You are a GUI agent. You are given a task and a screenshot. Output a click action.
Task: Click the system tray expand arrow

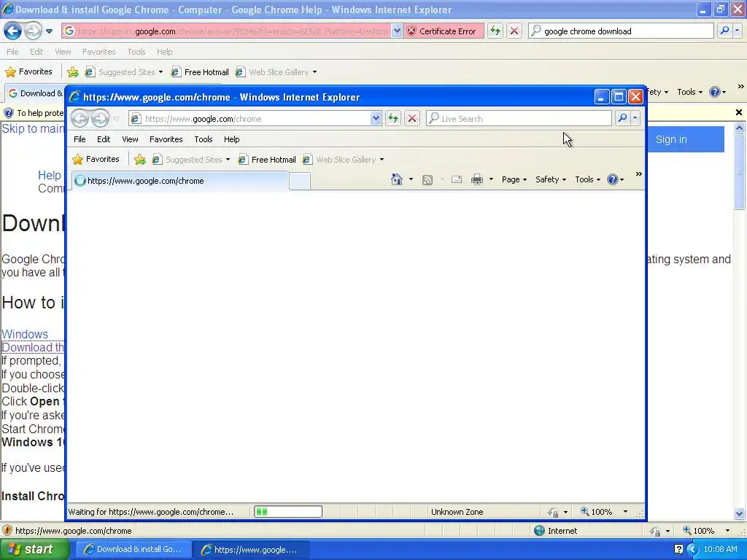[x=692, y=550]
